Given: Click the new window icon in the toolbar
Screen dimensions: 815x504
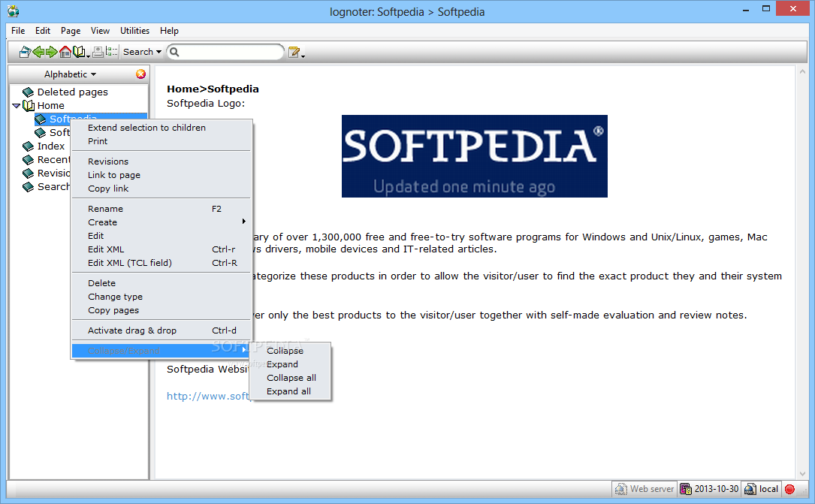Looking at the screenshot, I should click(25, 52).
